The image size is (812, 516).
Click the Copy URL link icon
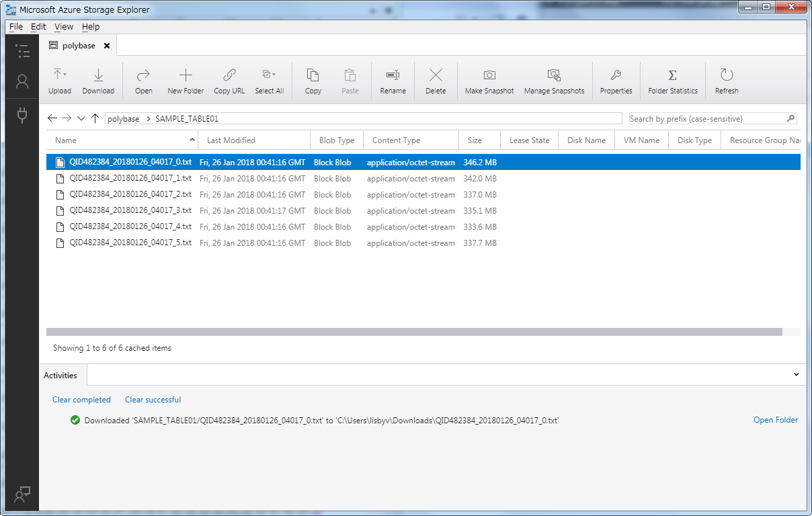[x=229, y=75]
